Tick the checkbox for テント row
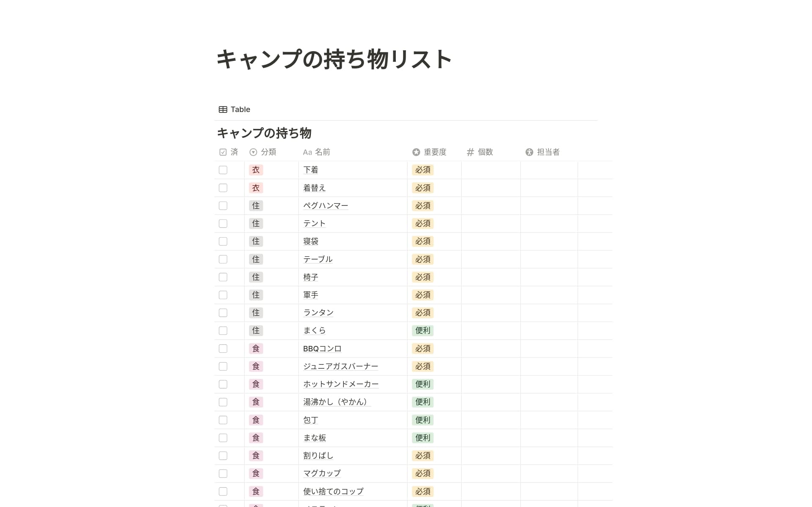Viewport: 812px width, 507px height. (x=223, y=224)
